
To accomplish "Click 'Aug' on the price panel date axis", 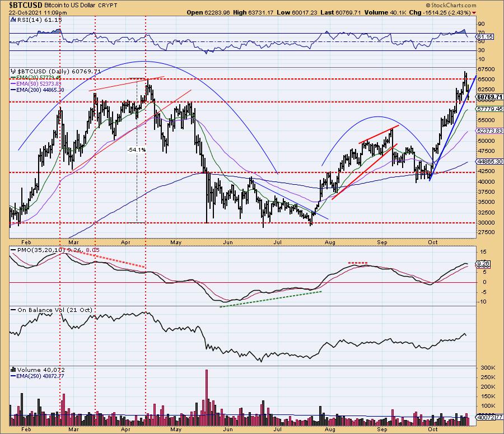I will 330,242.
